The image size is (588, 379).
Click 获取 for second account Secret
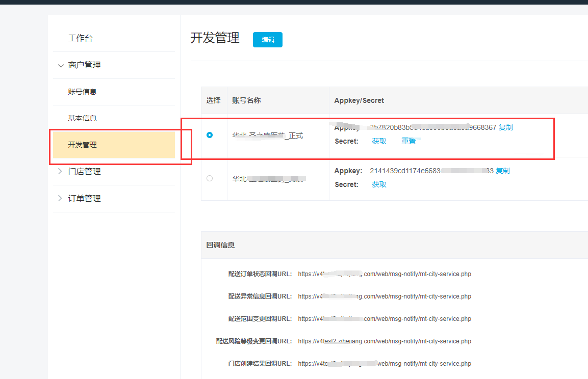[x=379, y=184]
